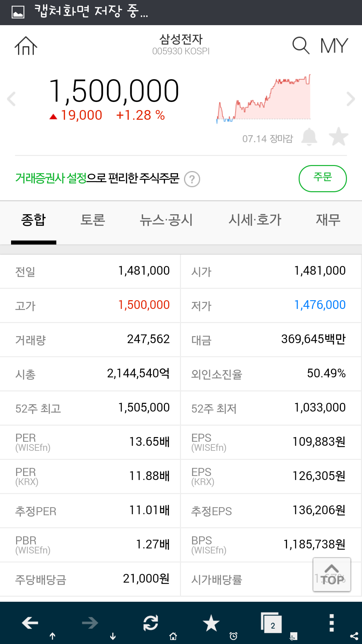Image resolution: width=362 pixels, height=644 pixels.
Task: Open browser bookmarks star in bottom bar
Action: [211, 623]
